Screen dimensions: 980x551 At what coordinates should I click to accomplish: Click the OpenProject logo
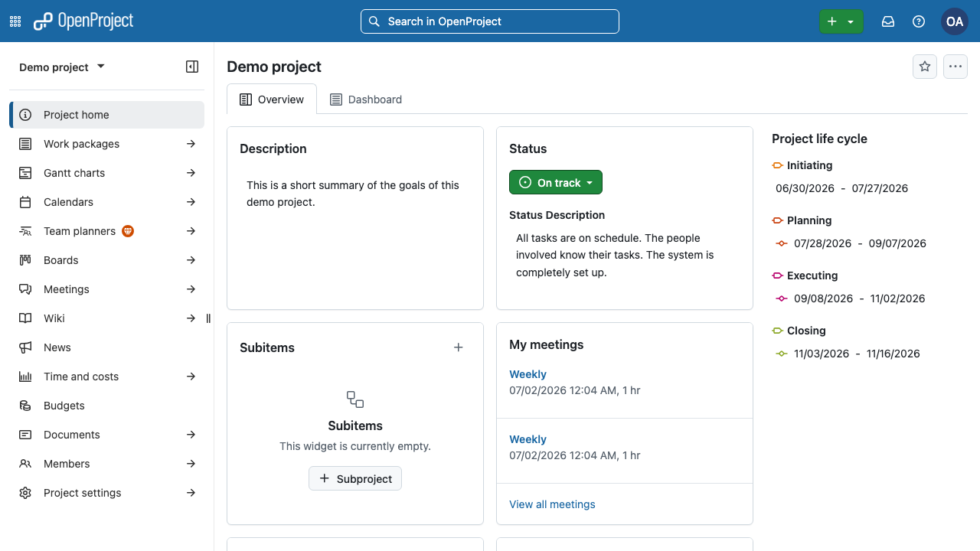click(83, 21)
